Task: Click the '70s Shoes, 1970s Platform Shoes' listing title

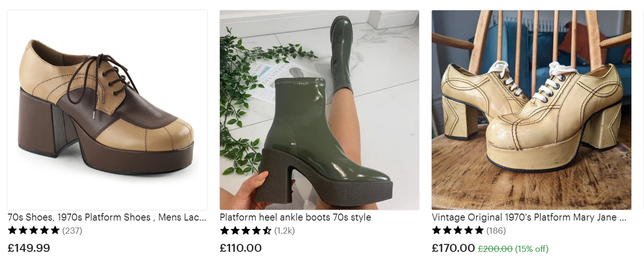Action: (107, 217)
